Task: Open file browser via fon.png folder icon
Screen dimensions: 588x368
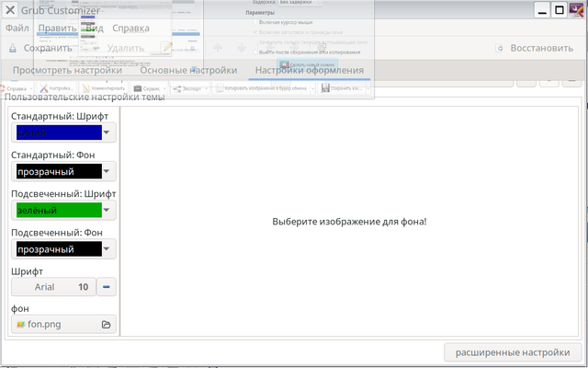Action: tap(107, 325)
